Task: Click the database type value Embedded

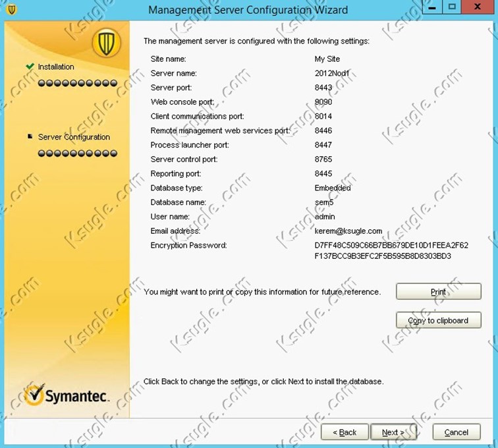Action: 333,188
